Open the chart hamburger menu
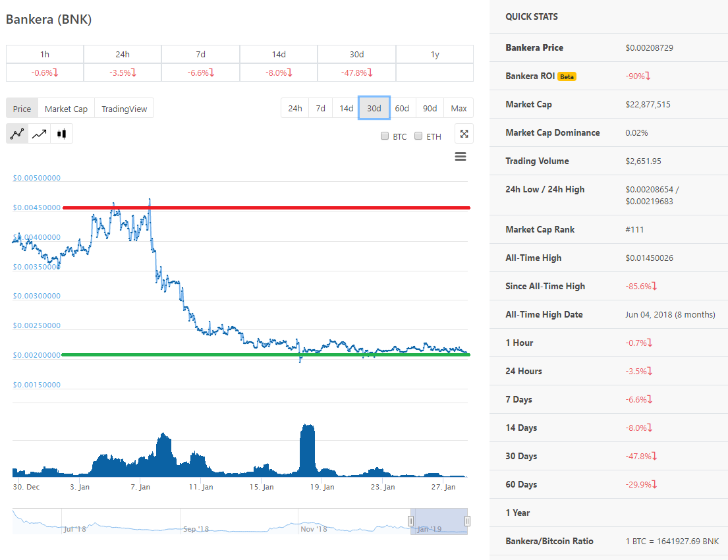Screen dimensions: 728x560 [460, 157]
